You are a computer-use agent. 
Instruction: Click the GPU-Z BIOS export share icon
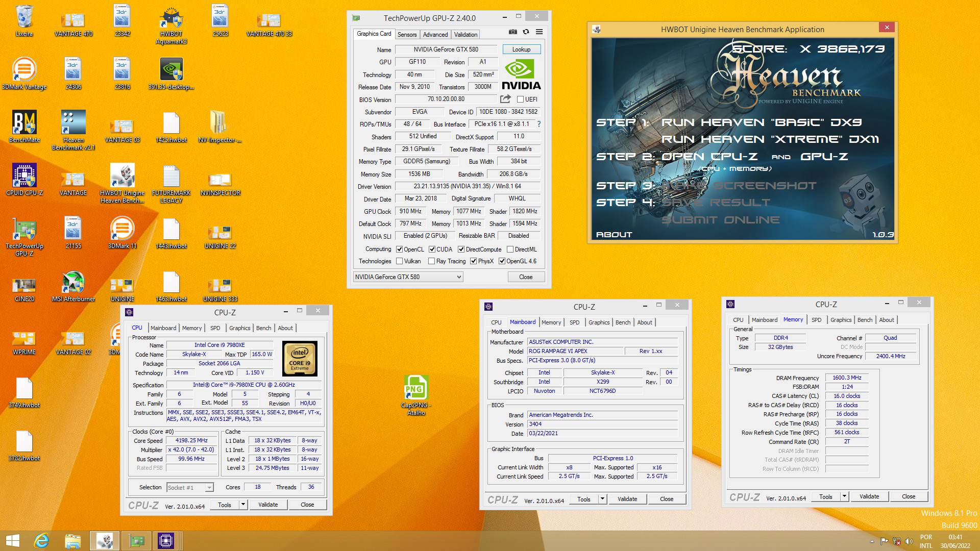click(x=505, y=99)
